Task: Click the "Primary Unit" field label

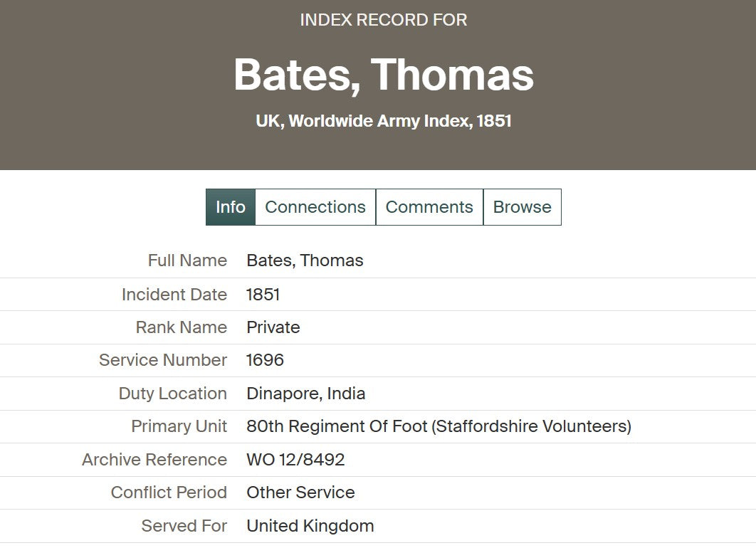Action: pyautogui.click(x=179, y=426)
